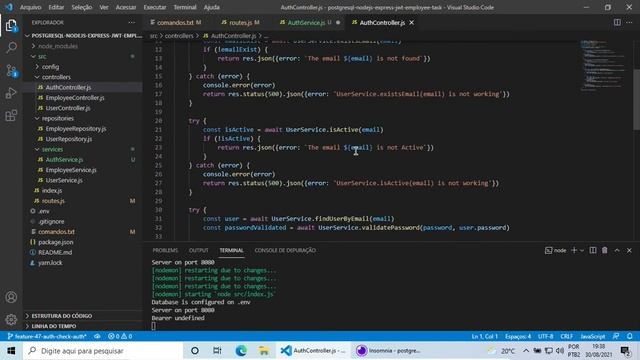Open the Ajuda menu
Screen dimensions: 640x360
coord(211,7)
